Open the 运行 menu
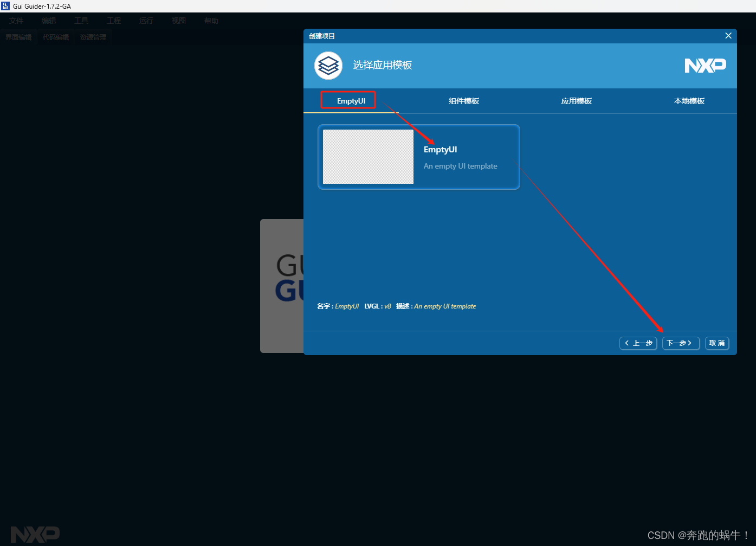Image resolution: width=756 pixels, height=546 pixels. [x=146, y=21]
